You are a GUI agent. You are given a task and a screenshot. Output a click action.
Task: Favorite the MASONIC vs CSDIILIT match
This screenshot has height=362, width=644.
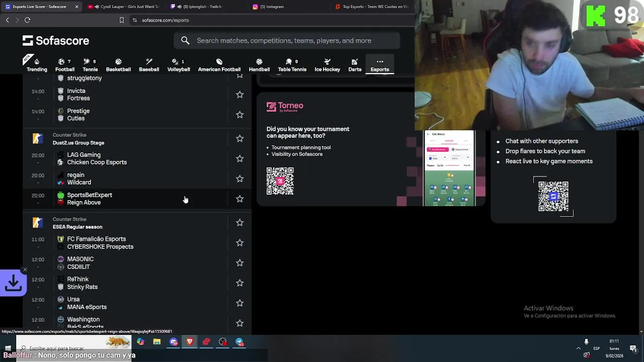pos(239,263)
